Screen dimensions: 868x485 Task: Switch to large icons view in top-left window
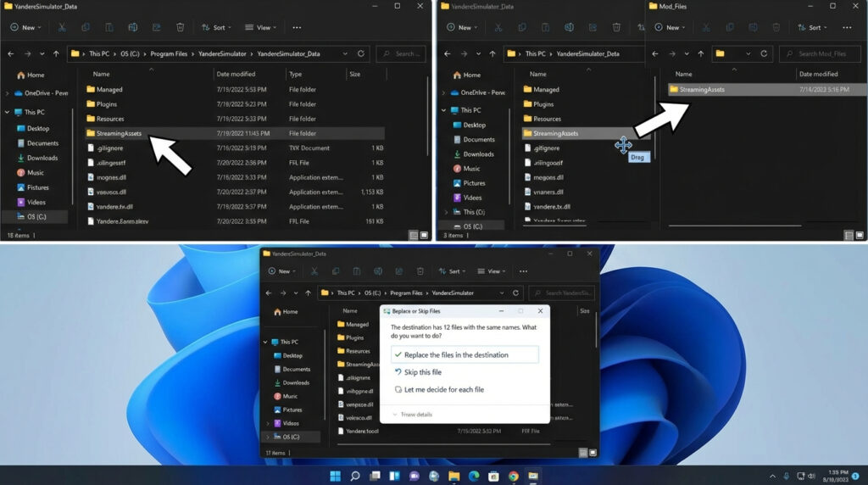pos(426,234)
